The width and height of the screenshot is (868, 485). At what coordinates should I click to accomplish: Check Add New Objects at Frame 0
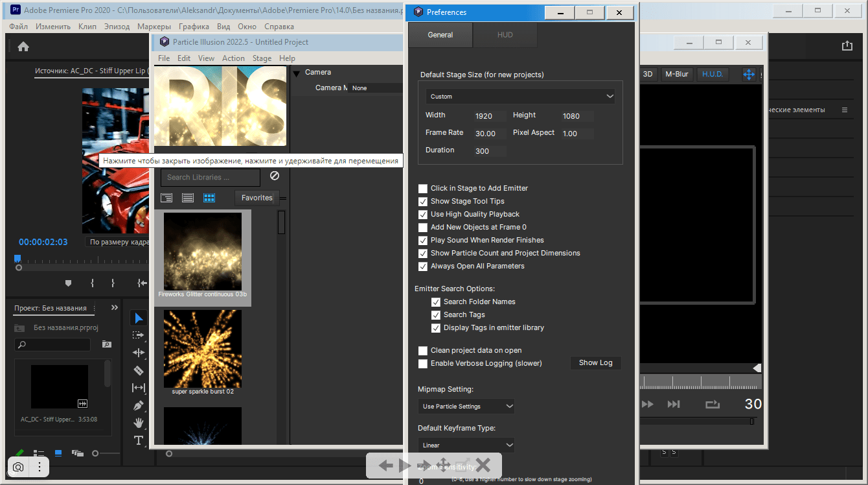coord(423,228)
